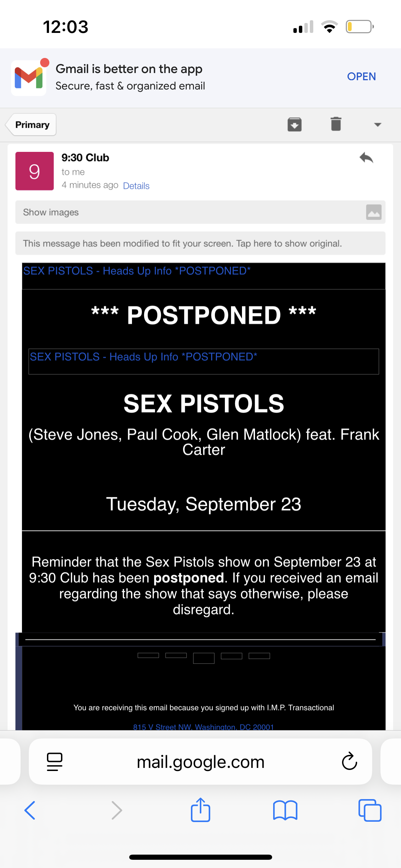Go back to the Primary inbox

(32, 125)
